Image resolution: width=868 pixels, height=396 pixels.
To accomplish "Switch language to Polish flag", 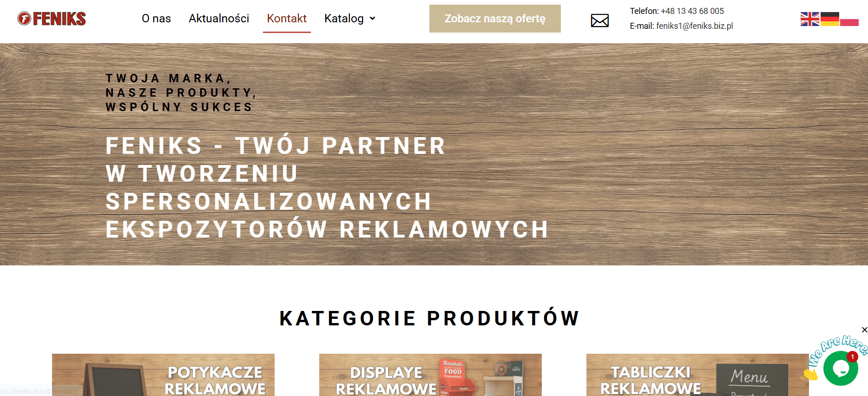I will click(x=849, y=19).
